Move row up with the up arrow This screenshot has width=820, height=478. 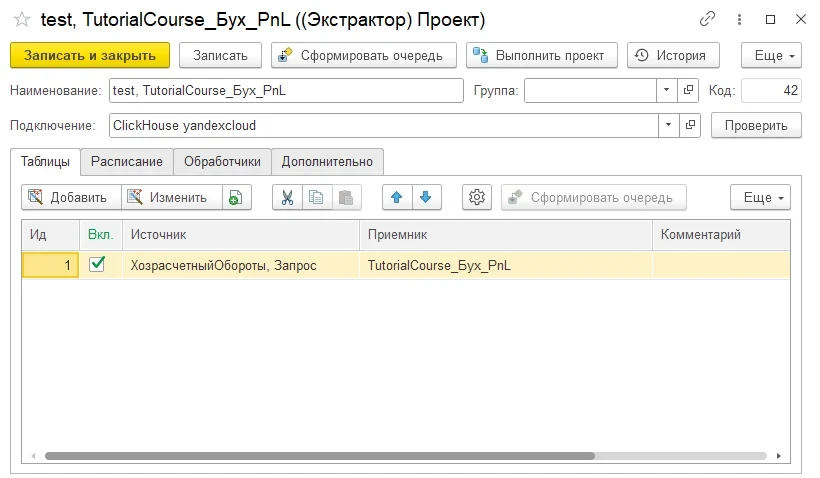pyautogui.click(x=397, y=197)
